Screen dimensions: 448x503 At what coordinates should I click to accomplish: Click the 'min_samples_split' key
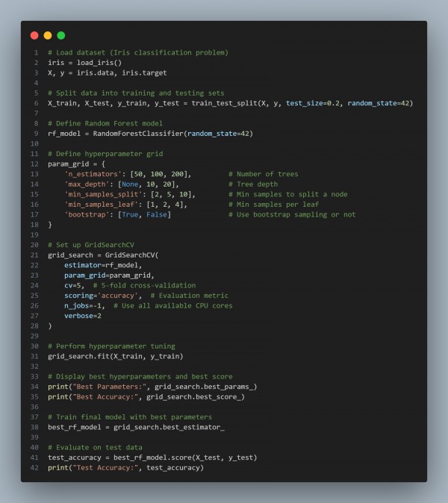tap(103, 194)
